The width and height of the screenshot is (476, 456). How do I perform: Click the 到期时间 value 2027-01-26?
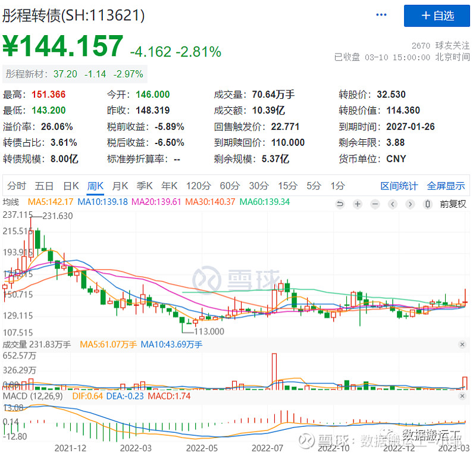(x=411, y=127)
